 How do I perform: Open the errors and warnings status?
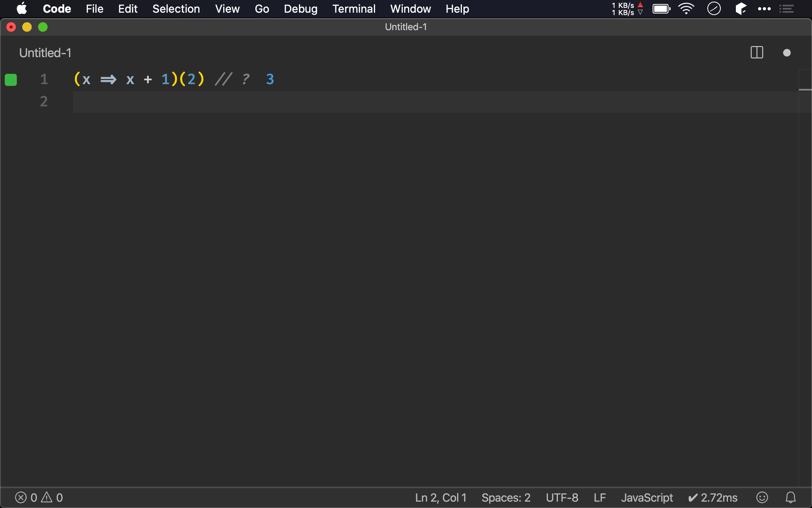coord(39,497)
